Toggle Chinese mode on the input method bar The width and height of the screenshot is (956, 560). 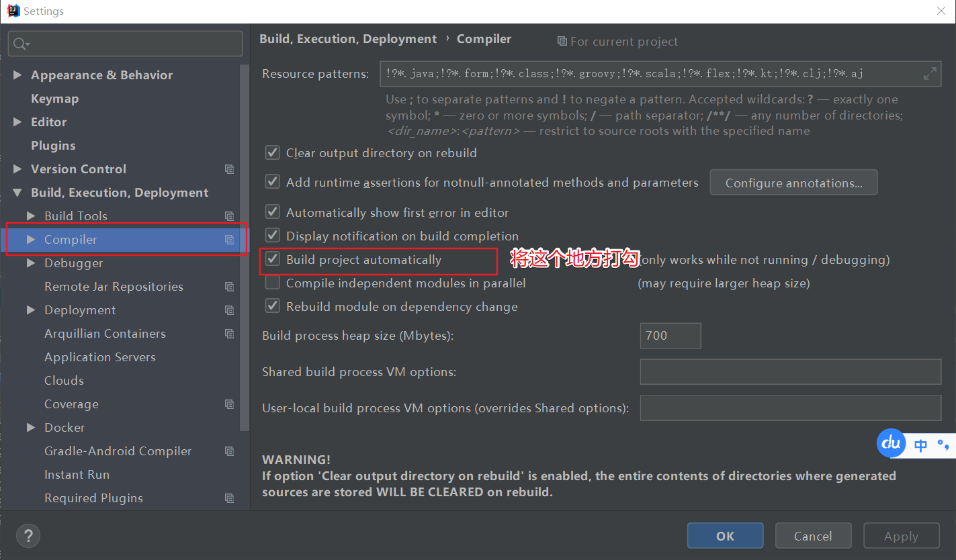tap(921, 445)
